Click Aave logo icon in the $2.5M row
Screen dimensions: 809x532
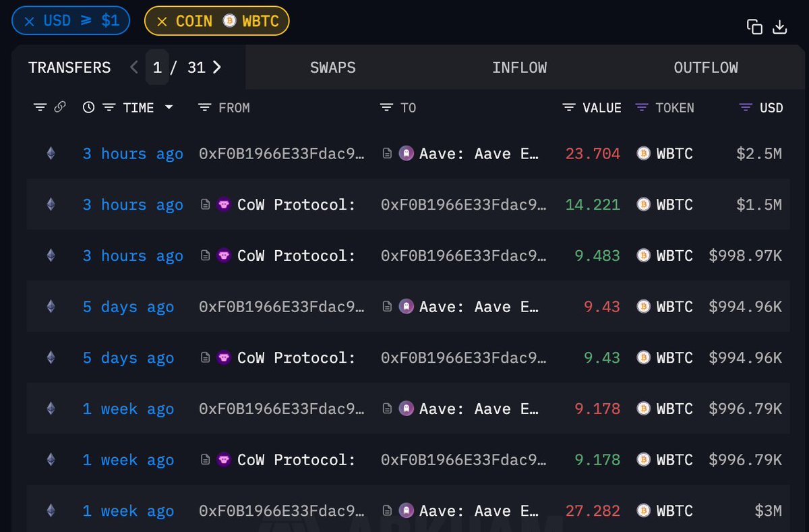tap(406, 154)
